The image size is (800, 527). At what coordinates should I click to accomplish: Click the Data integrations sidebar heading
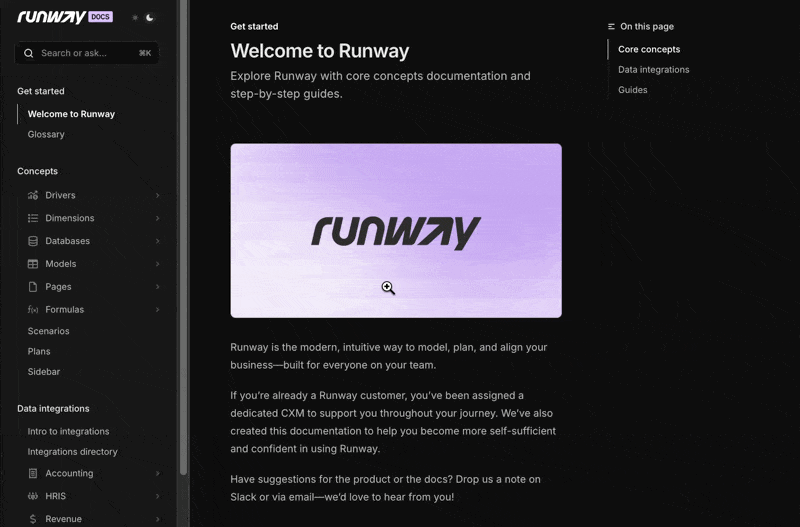click(53, 409)
